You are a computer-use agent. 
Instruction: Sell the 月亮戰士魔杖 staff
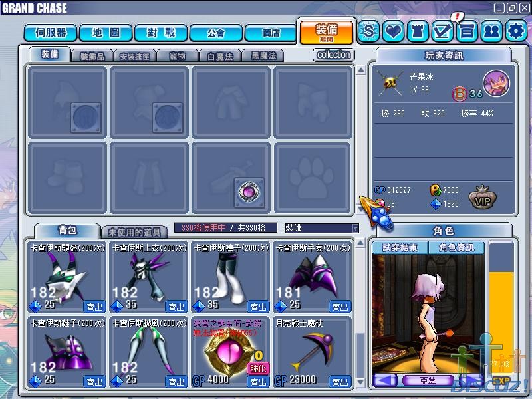(340, 382)
